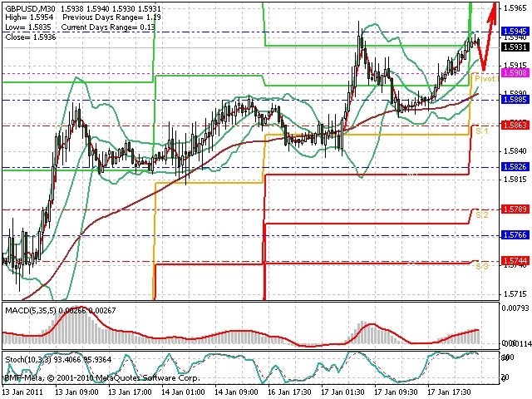The width and height of the screenshot is (532, 399).
Task: Select the magenta 1.5908 price tag
Action: pyautogui.click(x=515, y=72)
